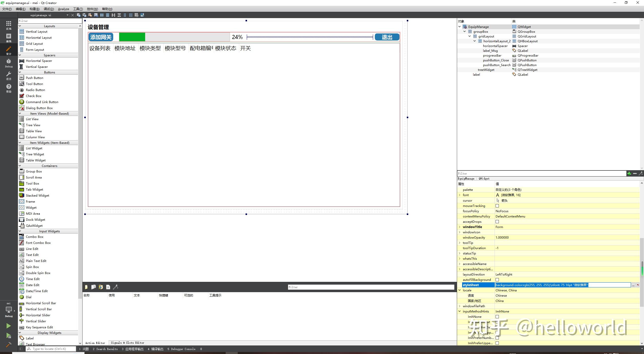Click the 添加网关 button on the form

(101, 37)
